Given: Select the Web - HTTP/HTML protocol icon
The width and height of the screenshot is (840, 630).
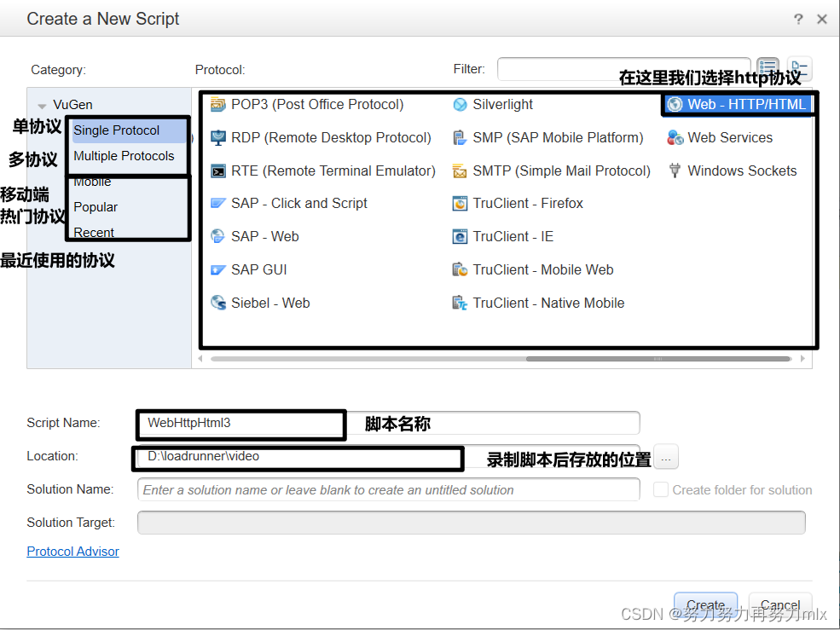Looking at the screenshot, I should click(675, 105).
